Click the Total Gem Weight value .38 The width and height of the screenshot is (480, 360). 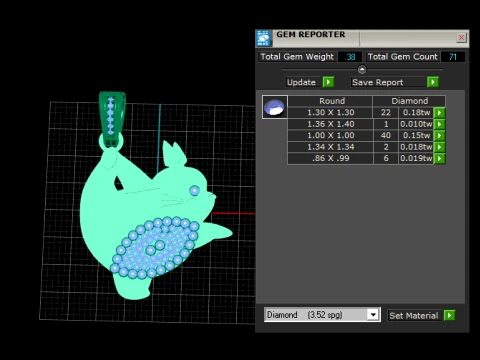tap(350, 57)
